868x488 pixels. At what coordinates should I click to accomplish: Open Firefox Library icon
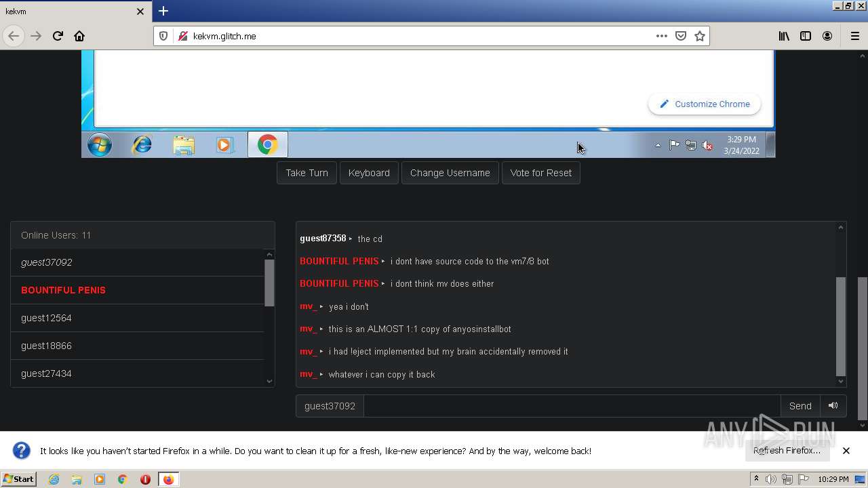click(x=784, y=36)
